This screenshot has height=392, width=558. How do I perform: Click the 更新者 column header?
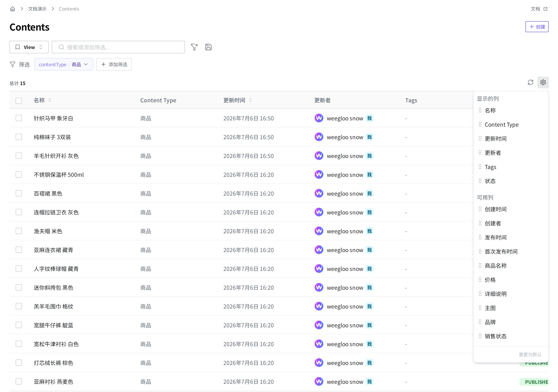pyautogui.click(x=322, y=100)
